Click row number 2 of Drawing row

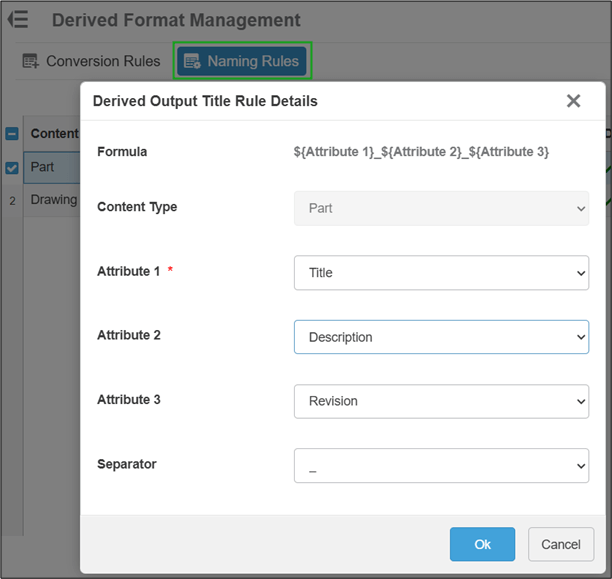point(12,201)
